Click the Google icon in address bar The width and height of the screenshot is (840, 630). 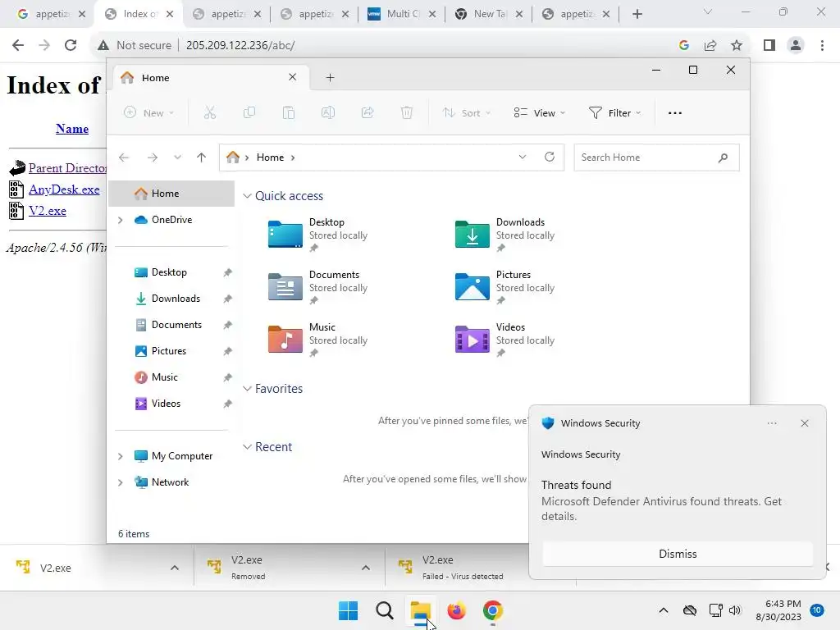683,45
